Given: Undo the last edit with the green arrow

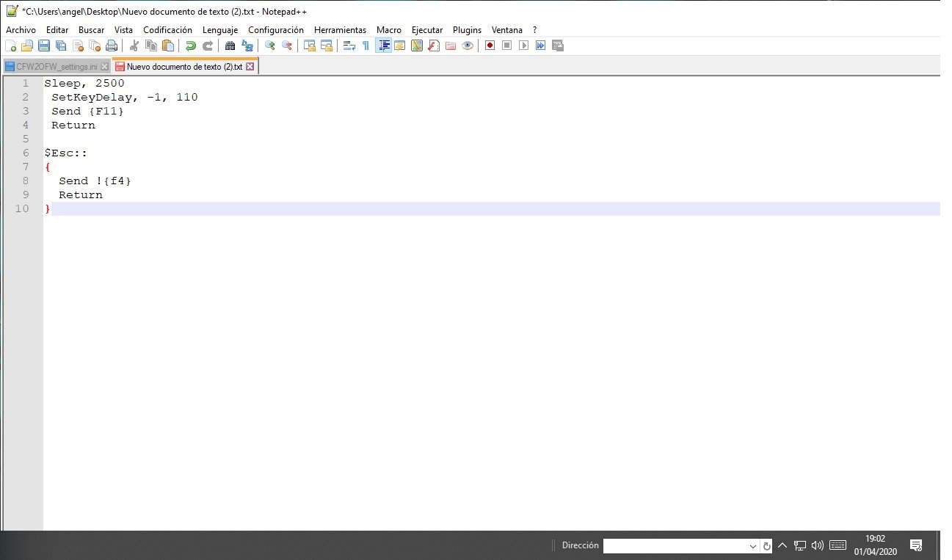Looking at the screenshot, I should point(191,46).
